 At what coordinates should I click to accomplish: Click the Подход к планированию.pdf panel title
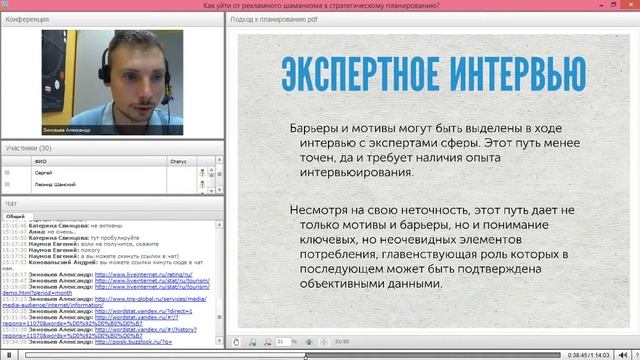pos(274,19)
